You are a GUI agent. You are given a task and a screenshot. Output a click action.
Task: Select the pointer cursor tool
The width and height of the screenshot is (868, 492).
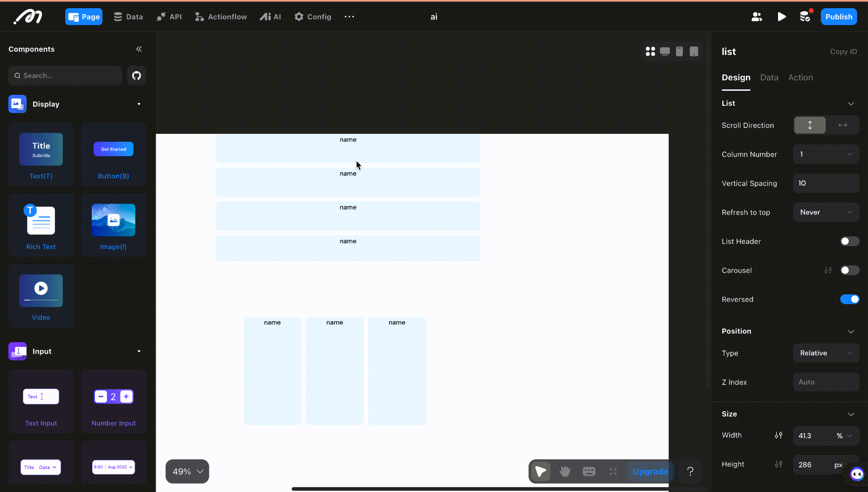tap(541, 472)
